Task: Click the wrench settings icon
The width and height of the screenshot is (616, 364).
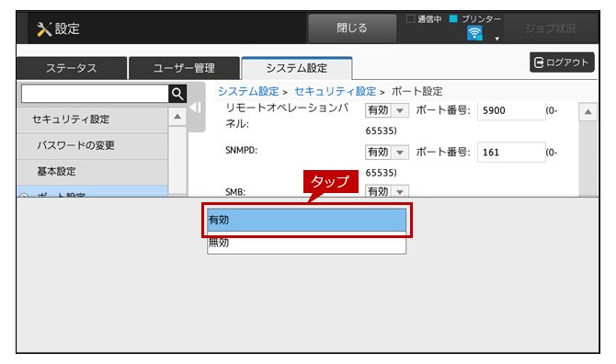Action: pyautogui.click(x=44, y=29)
